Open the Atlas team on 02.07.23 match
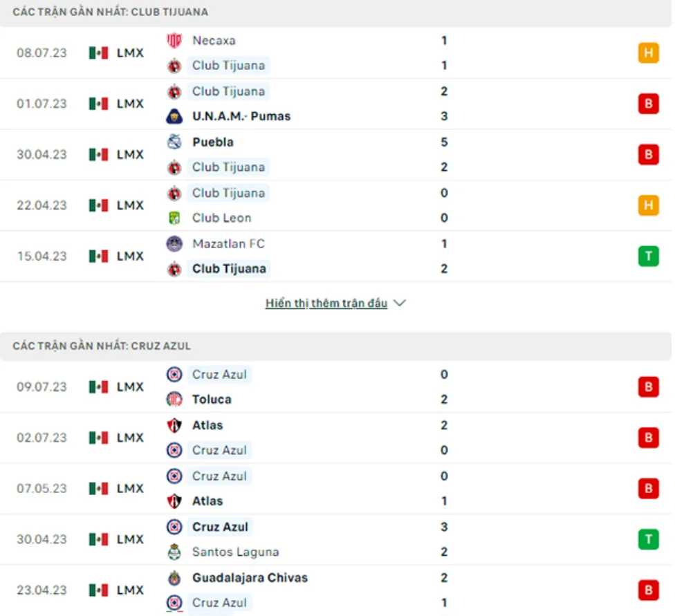The image size is (675, 616). click(207, 425)
